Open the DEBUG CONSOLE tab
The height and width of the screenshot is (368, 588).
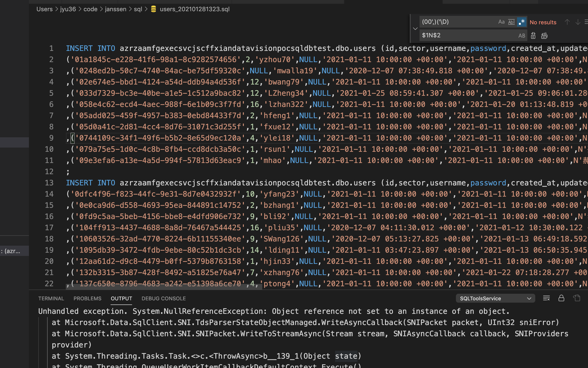(x=164, y=298)
